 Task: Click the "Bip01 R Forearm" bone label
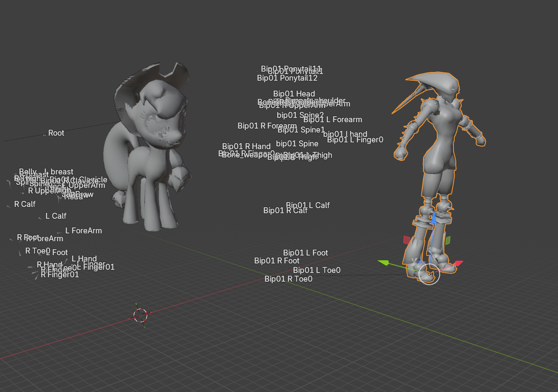tap(267, 126)
